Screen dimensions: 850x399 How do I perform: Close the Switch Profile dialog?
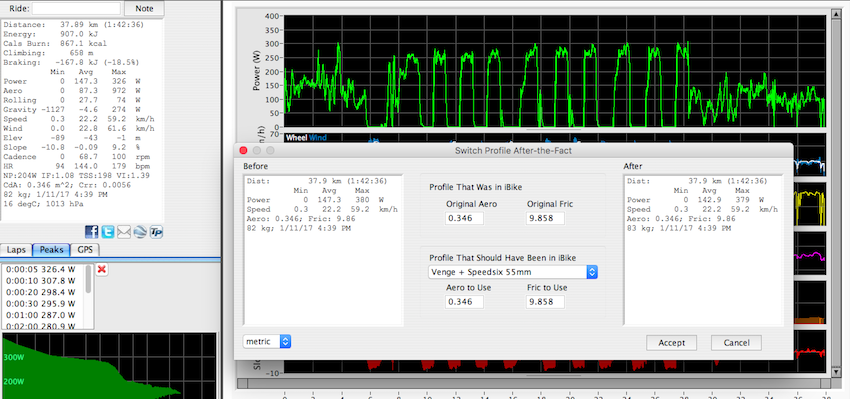pyautogui.click(x=243, y=151)
